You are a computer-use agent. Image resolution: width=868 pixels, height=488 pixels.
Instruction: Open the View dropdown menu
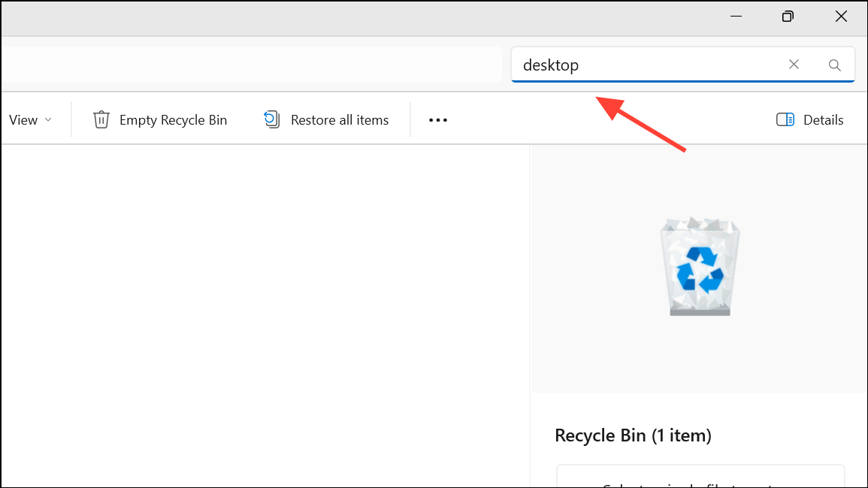tap(31, 120)
